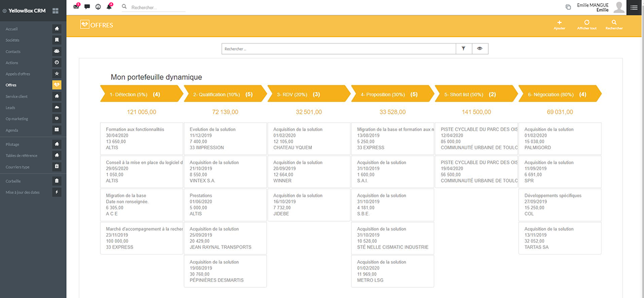Click the Ajouter plus icon
Image resolution: width=644 pixels, height=298 pixels.
(560, 23)
